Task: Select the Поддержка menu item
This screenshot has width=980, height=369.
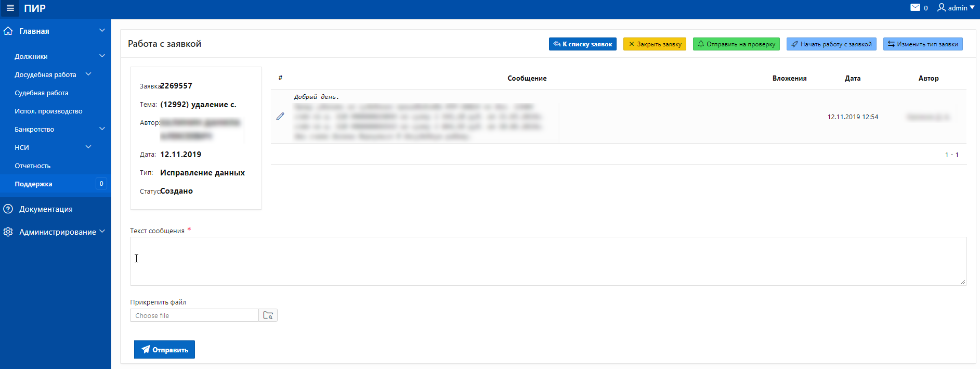Action: [x=33, y=184]
